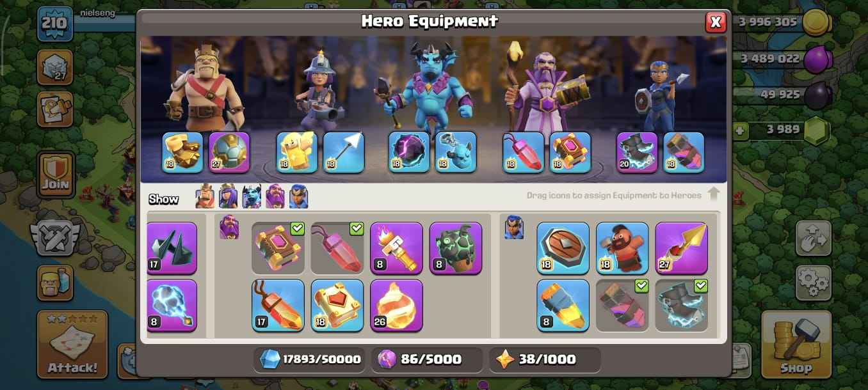Select the Heroic Torch equipment level 8
This screenshot has width=868, height=390.
(396, 248)
